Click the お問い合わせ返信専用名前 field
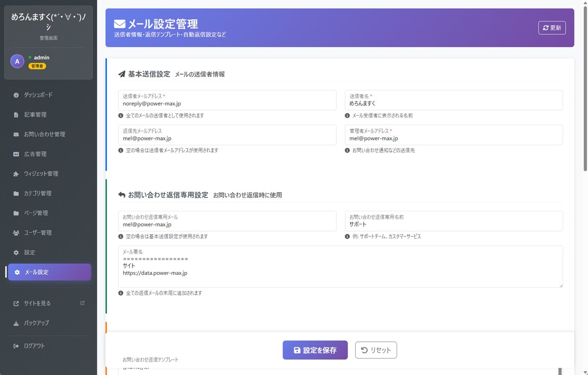588x375 pixels. [x=454, y=221]
